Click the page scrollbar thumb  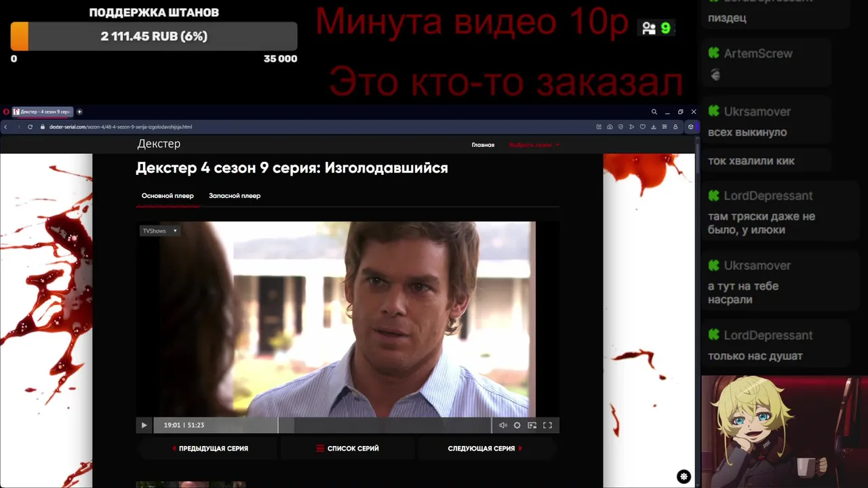point(697,159)
